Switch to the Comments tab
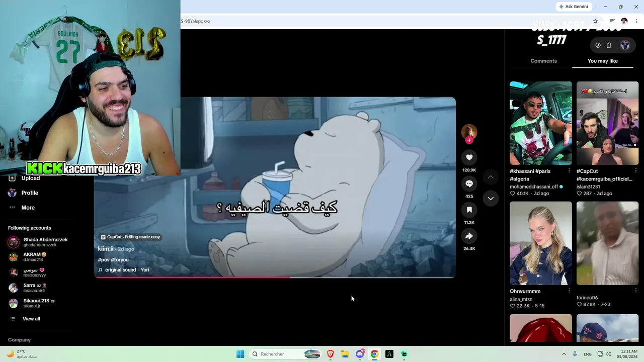 point(543,61)
